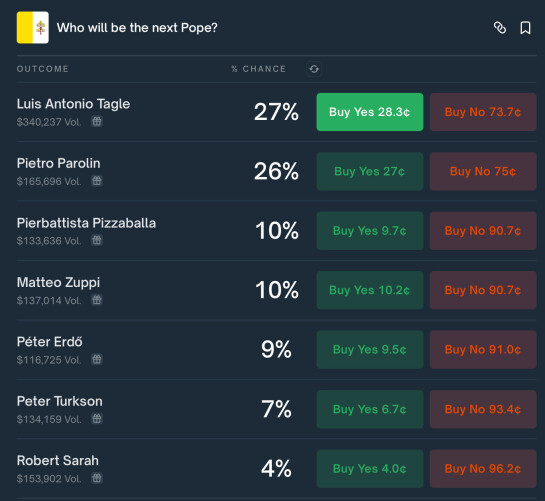
Task: Buy Yes on Parolin at 27¢
Action: pyautogui.click(x=370, y=171)
